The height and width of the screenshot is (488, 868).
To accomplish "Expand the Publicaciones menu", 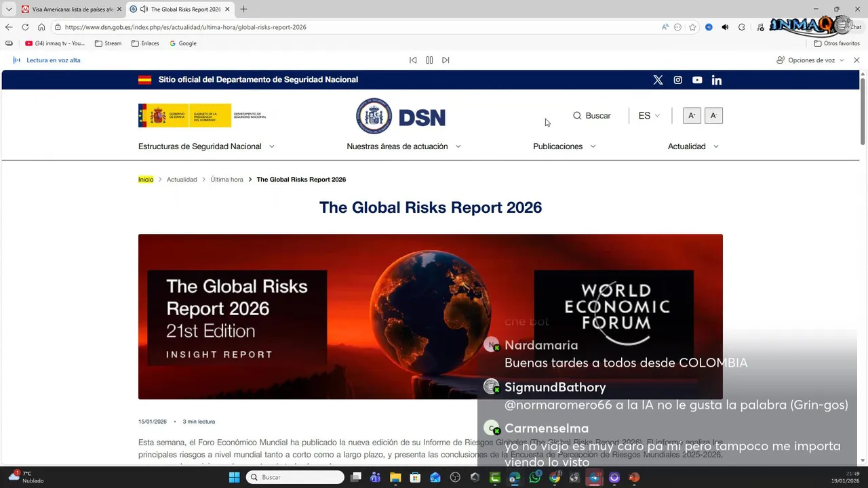I will 564,146.
